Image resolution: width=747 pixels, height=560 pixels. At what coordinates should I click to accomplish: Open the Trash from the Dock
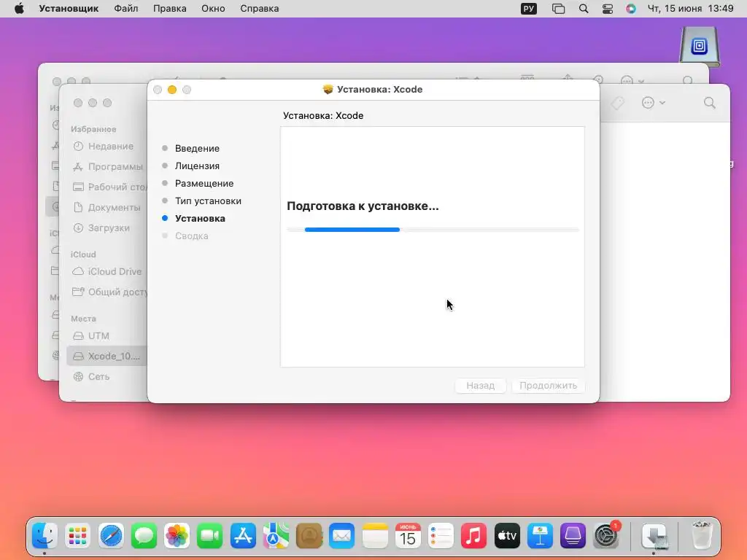click(701, 536)
